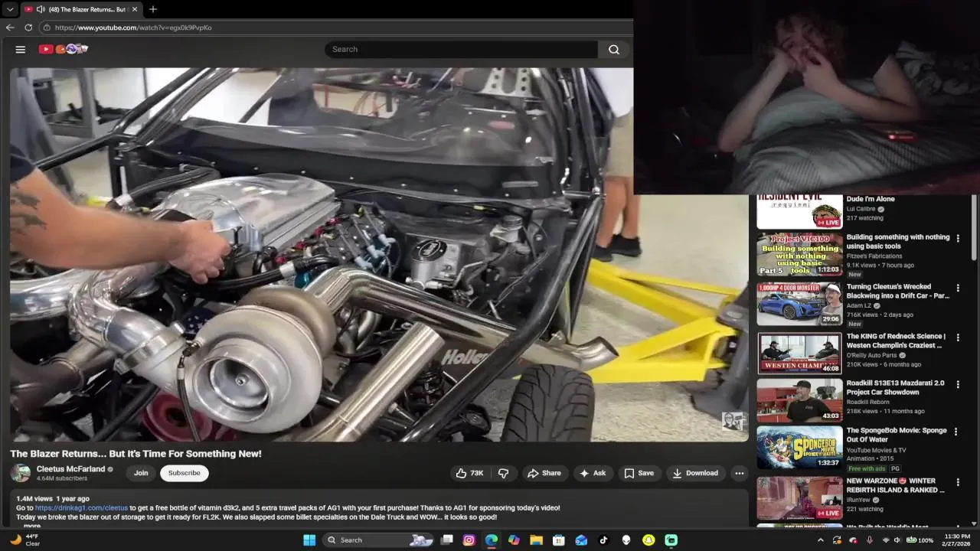This screenshot has width=980, height=551.
Task: Open Building something with nothing thumbnail
Action: (799, 255)
